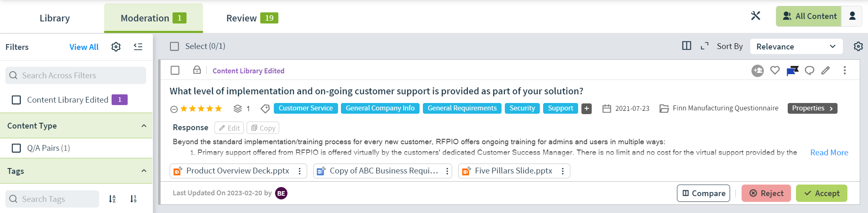The image size is (868, 213).
Task: Enable the Q/A Pairs checkbox
Action: 16,148
